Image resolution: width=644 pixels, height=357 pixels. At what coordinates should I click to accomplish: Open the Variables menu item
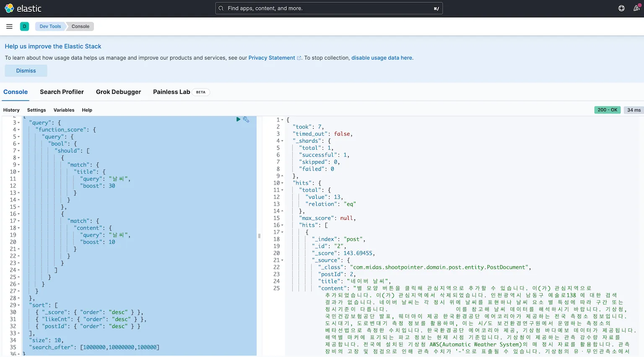pos(64,110)
